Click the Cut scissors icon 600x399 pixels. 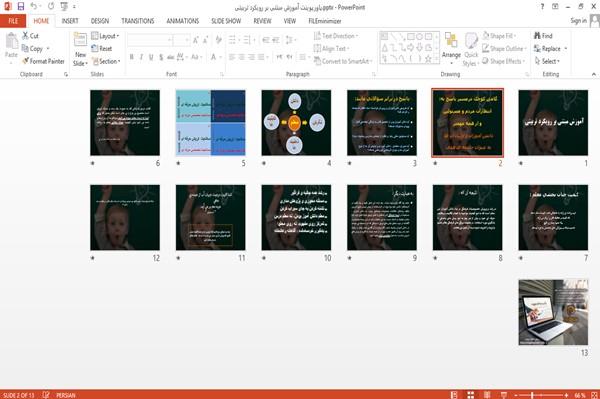pyautogui.click(x=26, y=36)
